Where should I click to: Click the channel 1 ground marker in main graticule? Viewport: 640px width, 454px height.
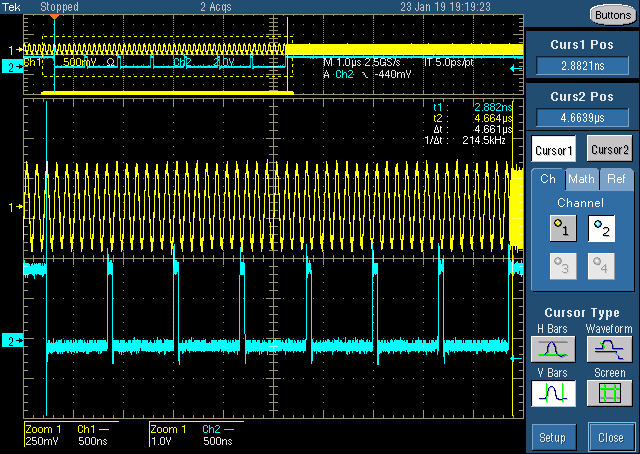coord(14,207)
